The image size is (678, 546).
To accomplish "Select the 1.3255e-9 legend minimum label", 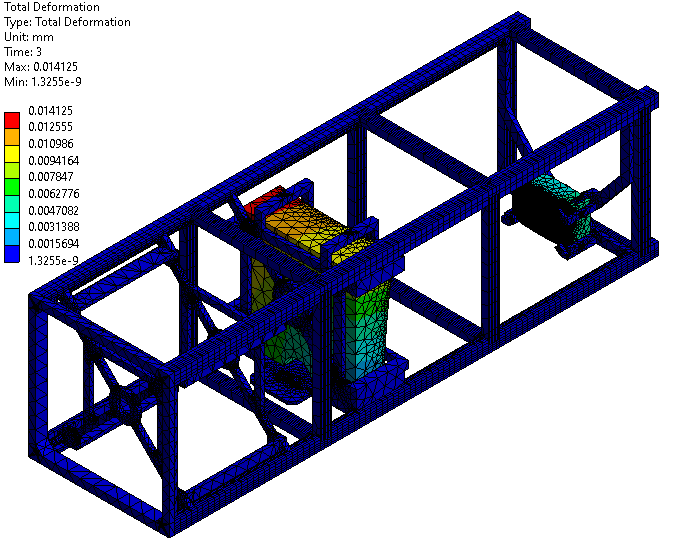I will 57,260.
